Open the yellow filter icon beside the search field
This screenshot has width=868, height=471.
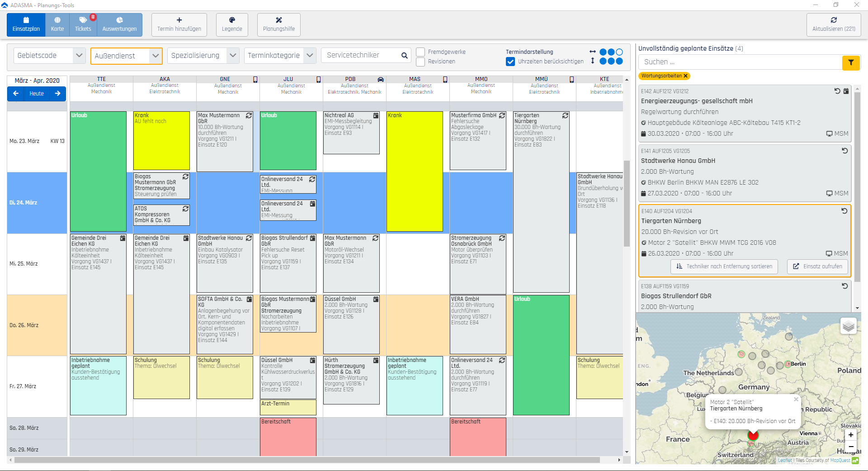tap(851, 62)
